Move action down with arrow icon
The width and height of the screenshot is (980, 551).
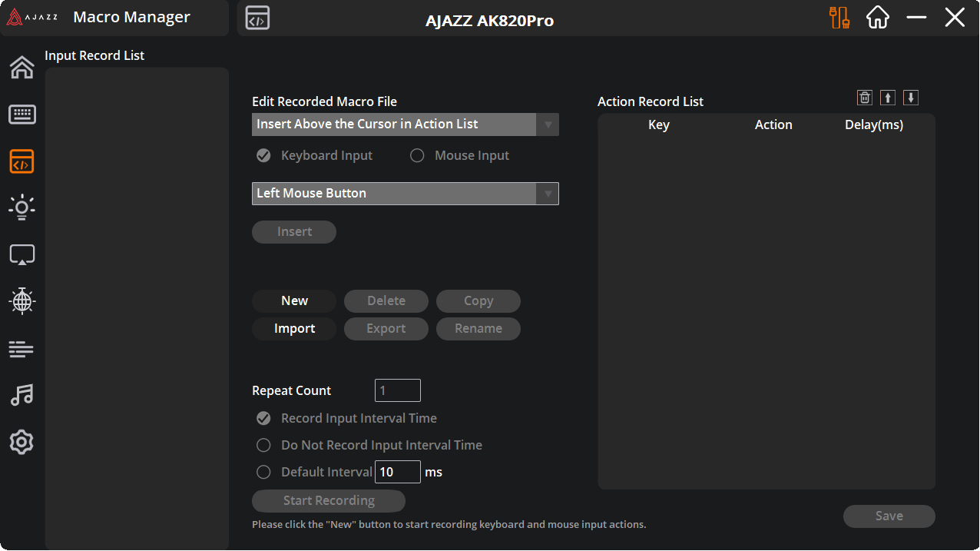(911, 98)
